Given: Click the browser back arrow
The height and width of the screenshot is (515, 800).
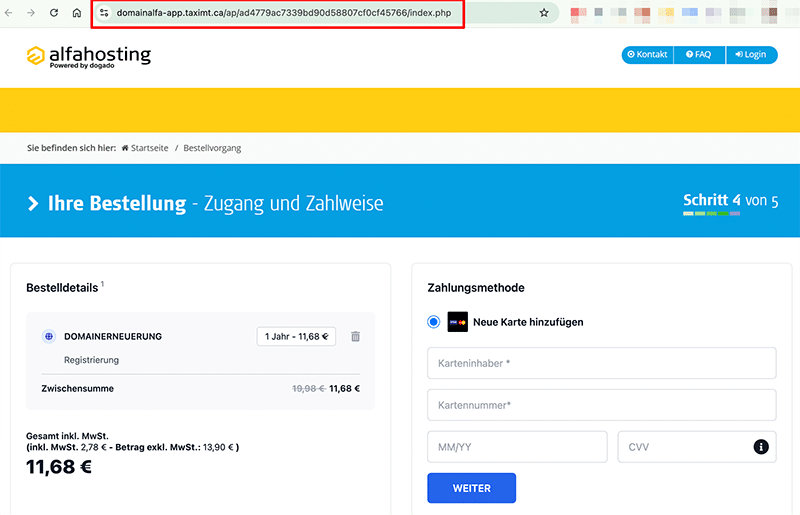Looking at the screenshot, I should (x=9, y=13).
